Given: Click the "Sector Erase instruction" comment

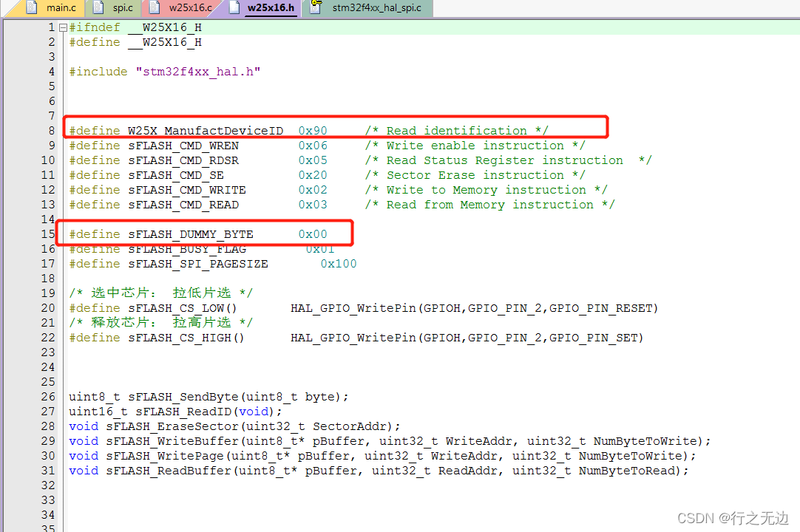Looking at the screenshot, I should point(475,175).
